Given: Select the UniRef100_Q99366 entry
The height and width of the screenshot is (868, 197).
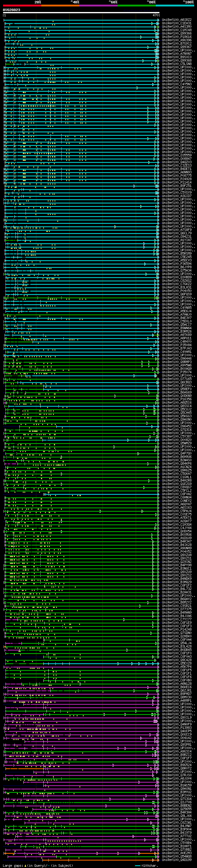Looking at the screenshot, I should [x=177, y=33].
